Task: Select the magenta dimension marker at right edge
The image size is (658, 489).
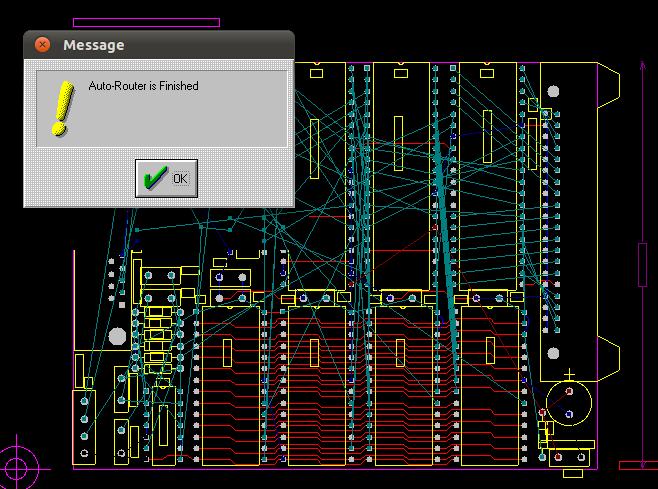Action: [641, 263]
